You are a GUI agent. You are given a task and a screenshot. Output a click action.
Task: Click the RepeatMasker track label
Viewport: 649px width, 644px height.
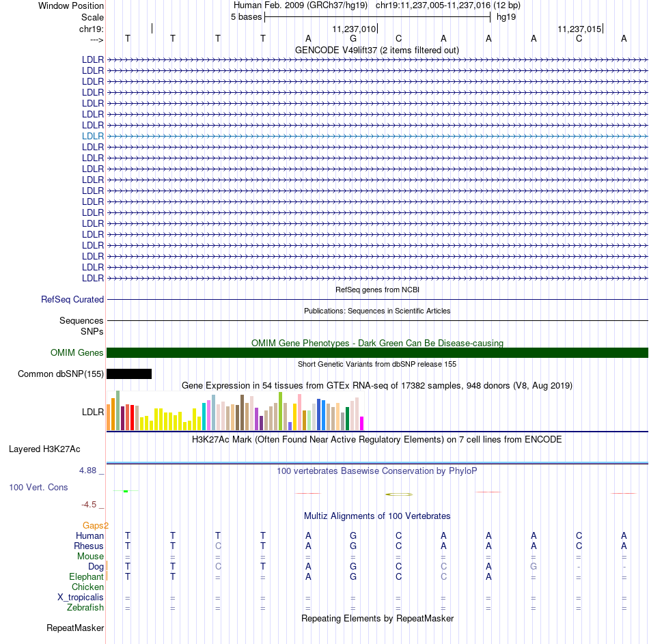click(75, 628)
